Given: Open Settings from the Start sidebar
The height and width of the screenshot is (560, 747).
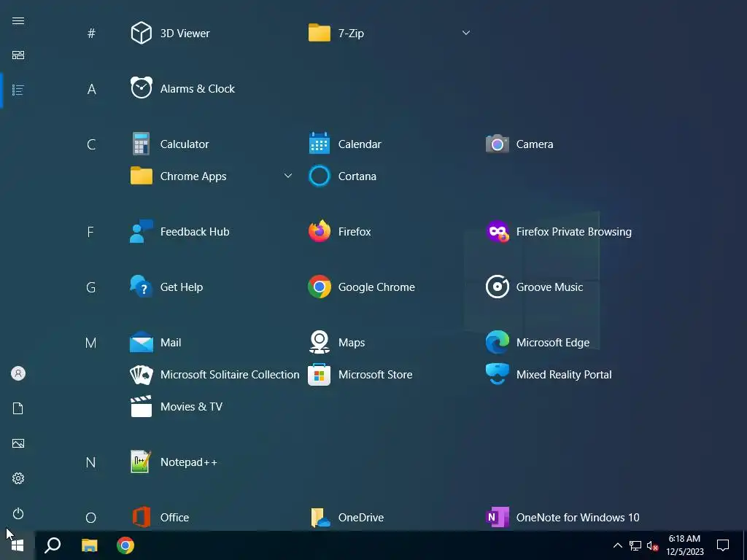Looking at the screenshot, I should tap(18, 478).
